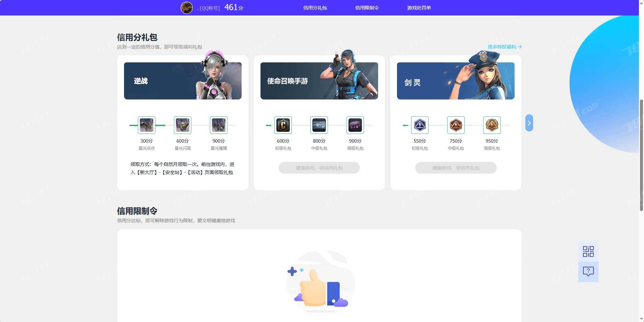Viewport: 644px width, 322px height.
Task: Select the 900分 高级礼包 chest icon
Action: click(x=355, y=125)
